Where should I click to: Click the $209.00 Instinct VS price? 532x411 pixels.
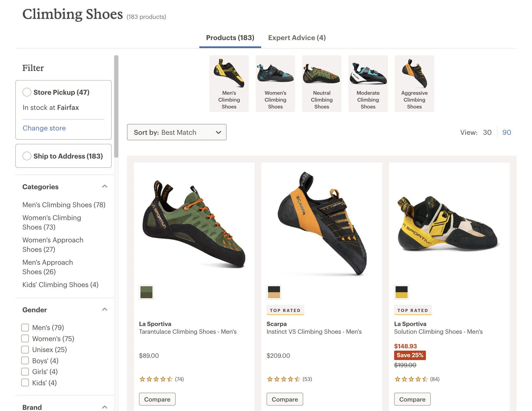pyautogui.click(x=278, y=356)
